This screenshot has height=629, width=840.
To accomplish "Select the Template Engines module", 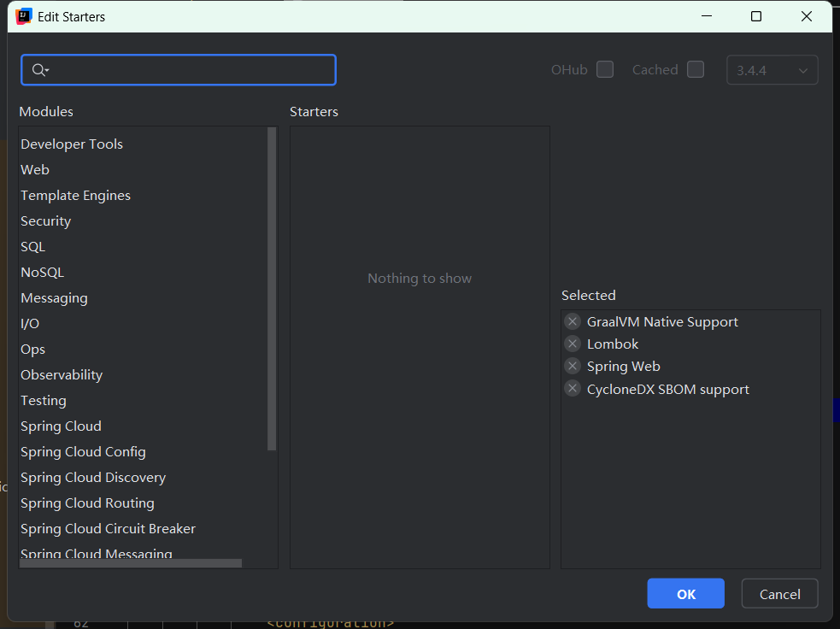I will point(144,196).
